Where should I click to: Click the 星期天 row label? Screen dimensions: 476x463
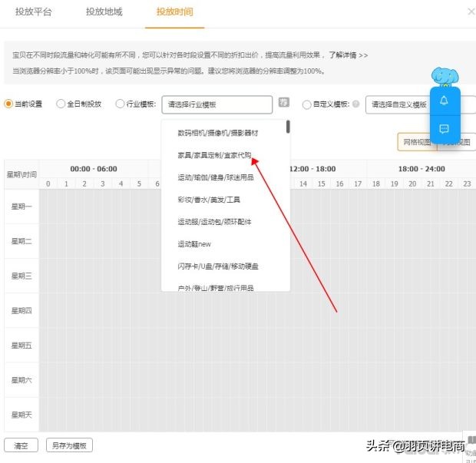(21, 415)
